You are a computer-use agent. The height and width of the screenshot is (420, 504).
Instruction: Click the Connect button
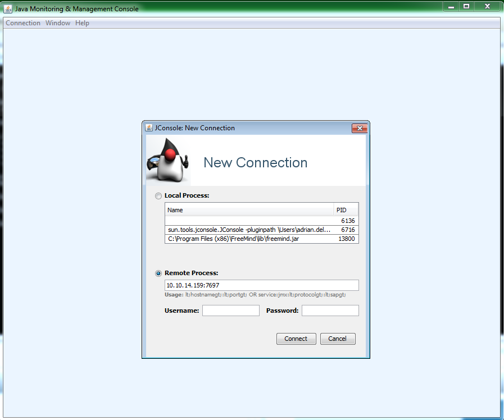pyautogui.click(x=296, y=339)
